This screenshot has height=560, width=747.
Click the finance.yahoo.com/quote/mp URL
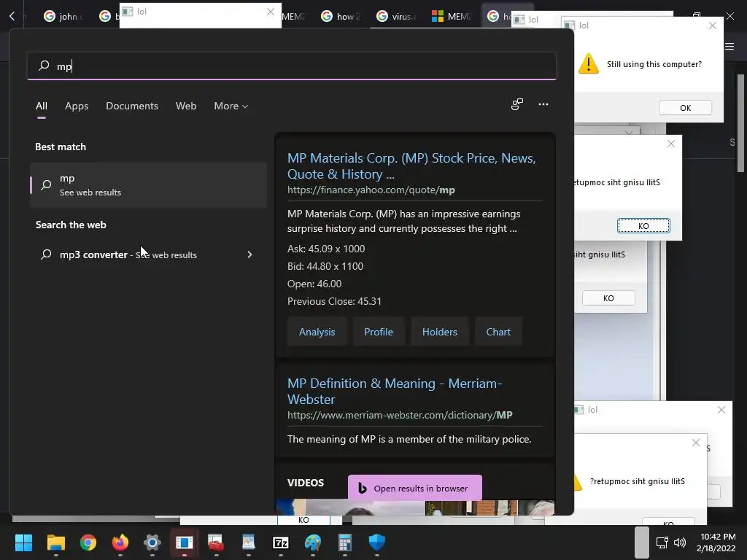tap(371, 190)
